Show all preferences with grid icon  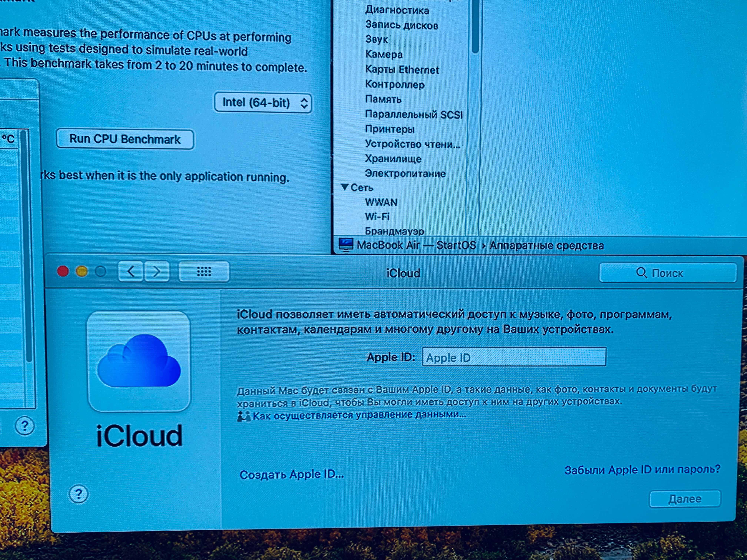(204, 271)
